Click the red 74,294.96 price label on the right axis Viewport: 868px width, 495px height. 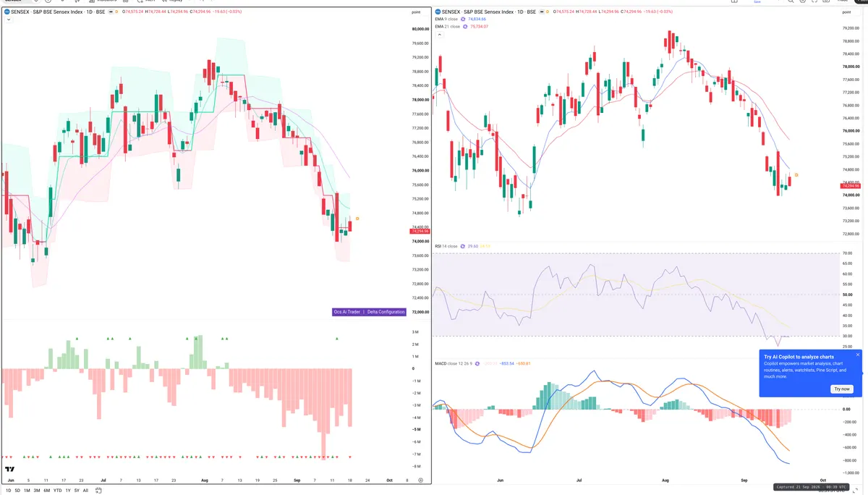850,186
